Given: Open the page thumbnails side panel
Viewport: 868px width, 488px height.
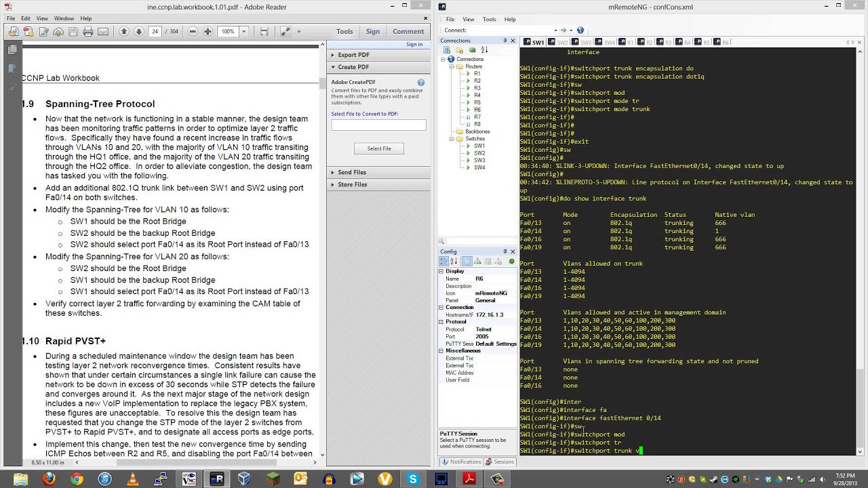Looking at the screenshot, I should click(12, 49).
